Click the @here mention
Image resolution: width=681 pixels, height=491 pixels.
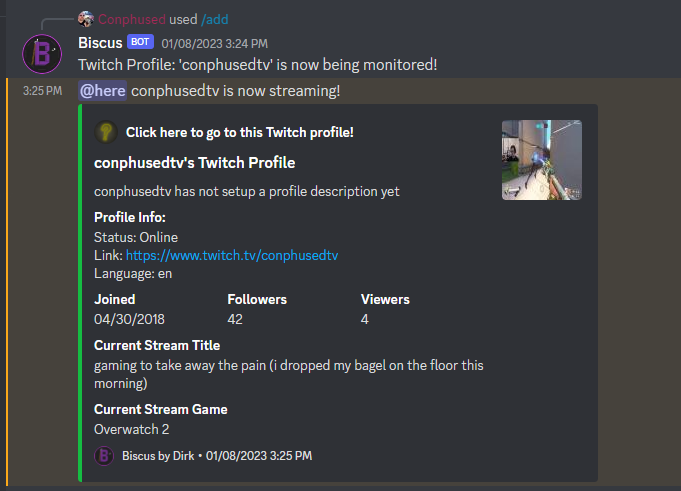point(103,91)
